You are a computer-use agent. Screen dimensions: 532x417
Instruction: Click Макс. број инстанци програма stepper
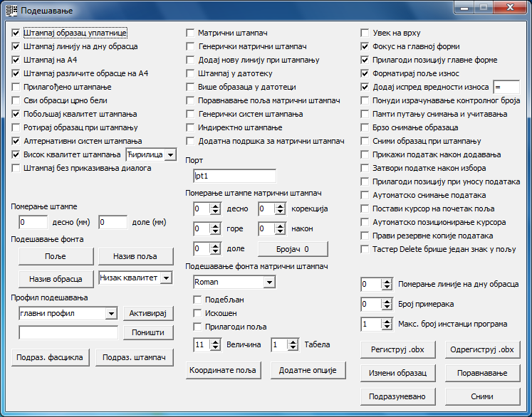tap(377, 324)
